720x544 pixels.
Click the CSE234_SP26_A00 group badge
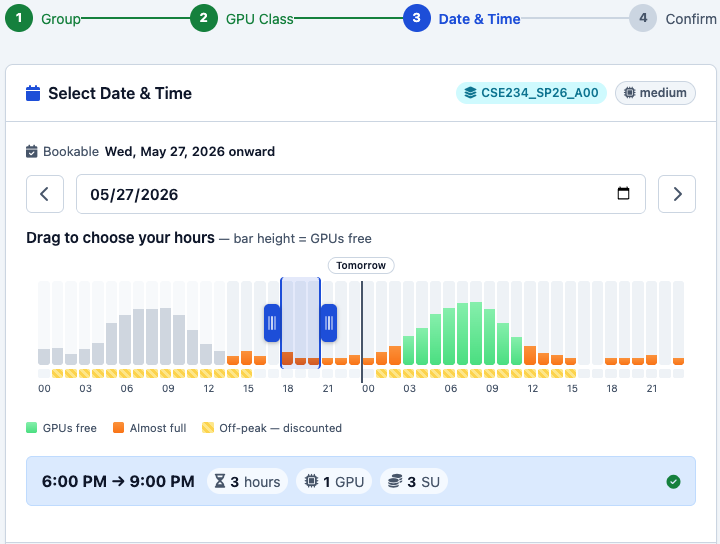[531, 93]
